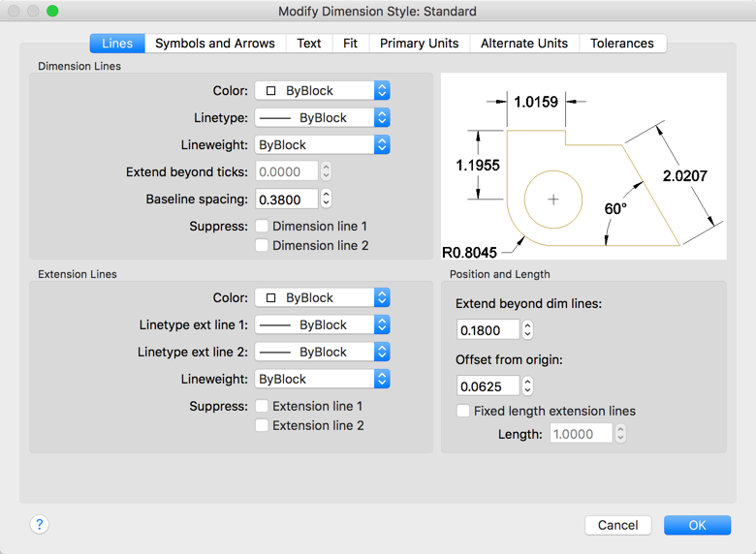Open the Tolerances tab
756x554 pixels.
622,43
